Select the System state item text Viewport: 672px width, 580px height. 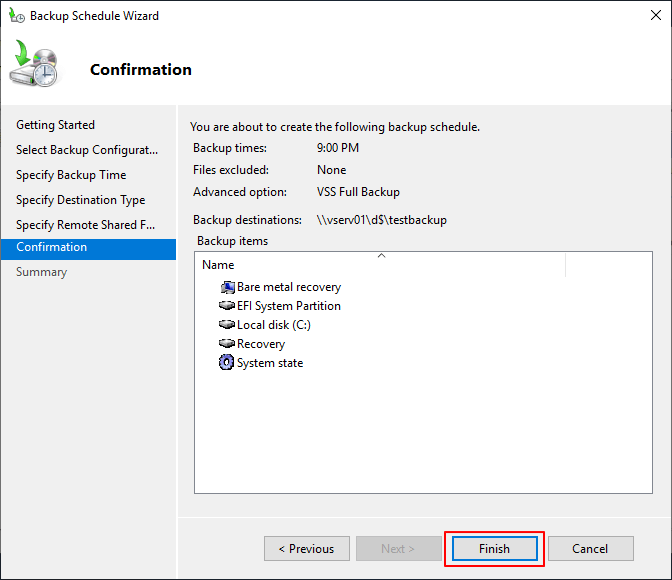click(x=270, y=363)
